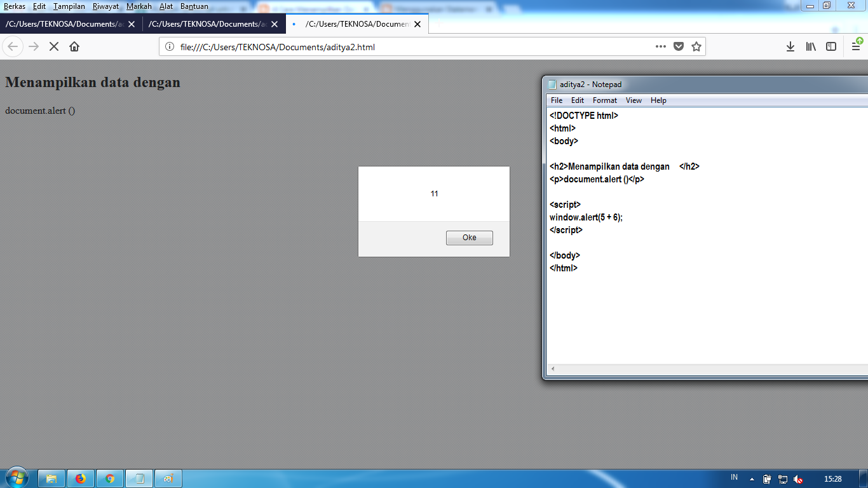Bookmark this page with the star icon
Image resolution: width=868 pixels, height=488 pixels.
[x=696, y=46]
